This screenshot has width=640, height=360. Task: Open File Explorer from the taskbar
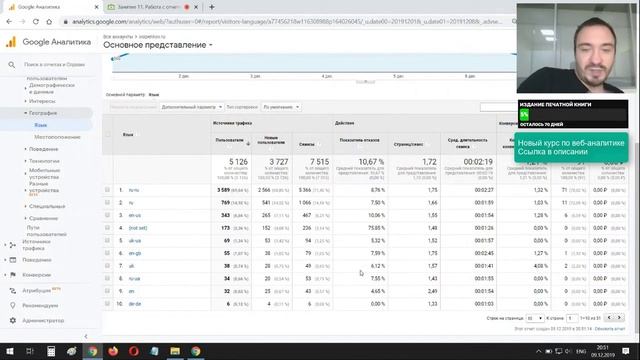[175, 351]
